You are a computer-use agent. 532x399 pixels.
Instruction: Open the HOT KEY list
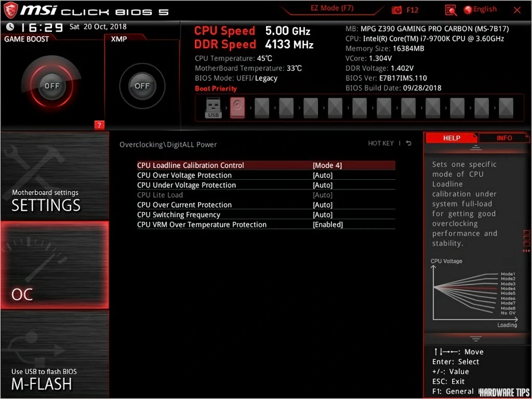(381, 143)
